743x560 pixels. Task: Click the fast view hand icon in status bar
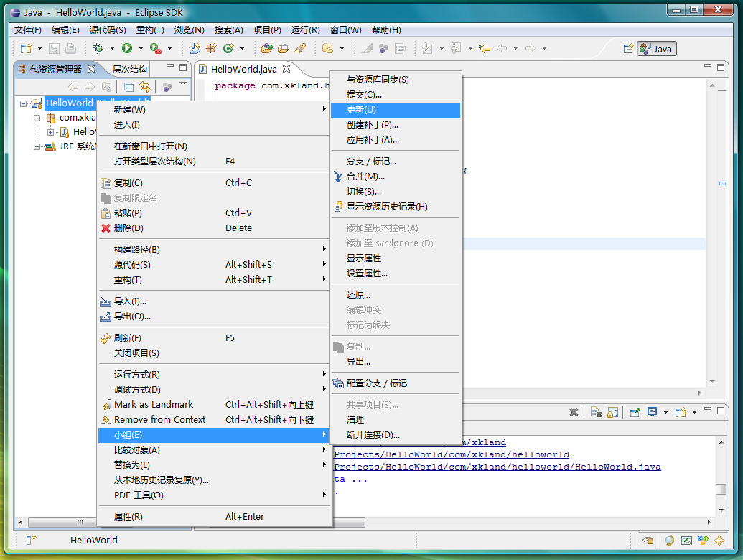[648, 540]
